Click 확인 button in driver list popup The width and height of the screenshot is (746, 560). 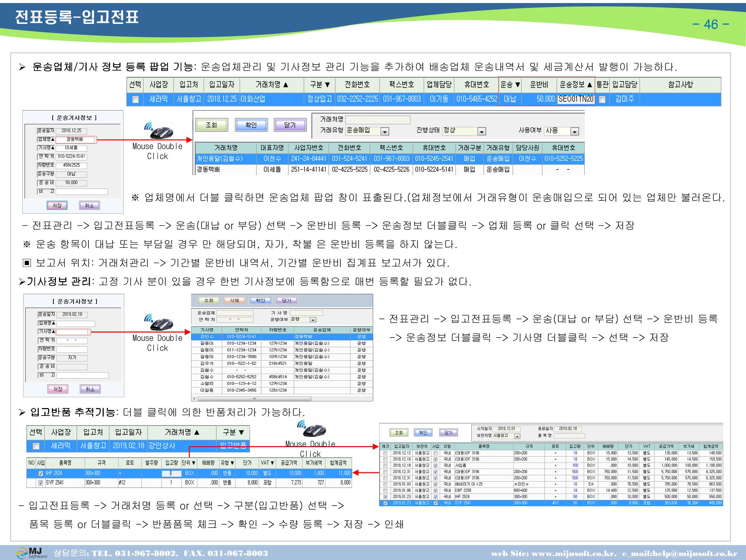(x=260, y=301)
